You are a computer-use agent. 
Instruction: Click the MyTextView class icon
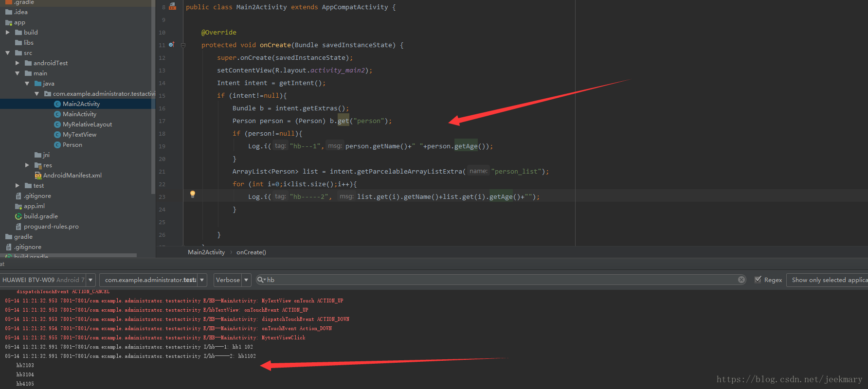57,135
